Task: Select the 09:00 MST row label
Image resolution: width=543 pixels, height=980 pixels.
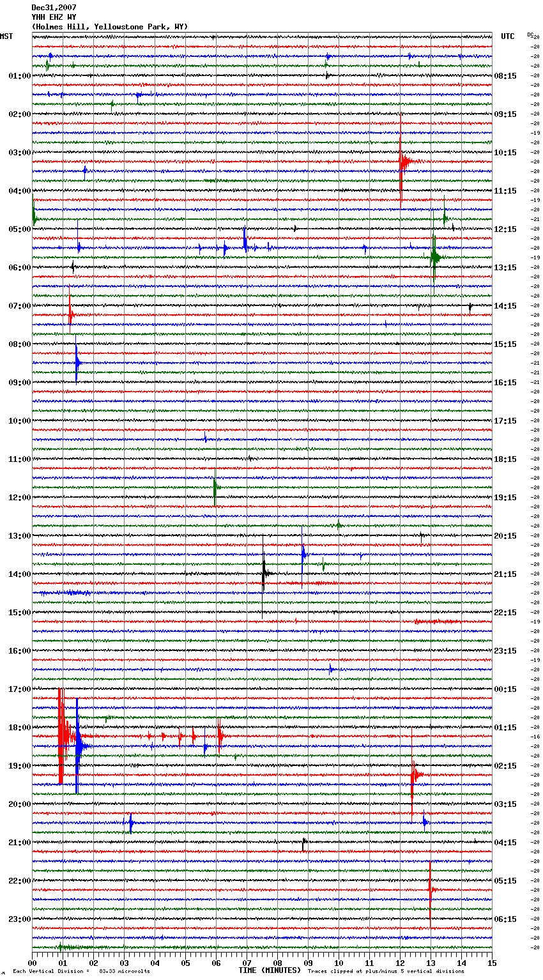Action: 20,383
